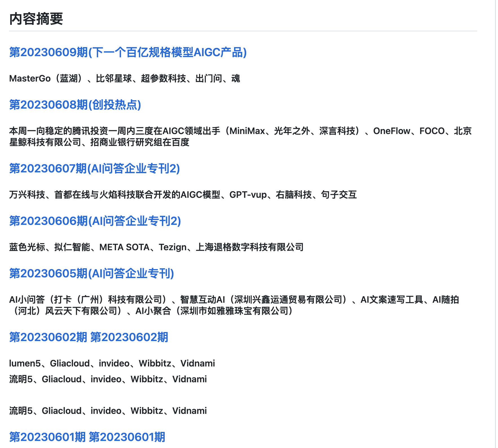Click lumen5 in the English company list
This screenshot has width=498, height=448.
coord(25,363)
